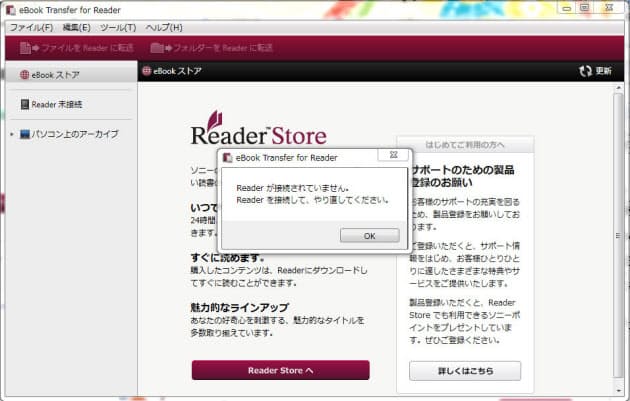This screenshot has height=401, width=630.
Task: Click the はじめてご利用の方へ tab header
Action: click(x=465, y=145)
